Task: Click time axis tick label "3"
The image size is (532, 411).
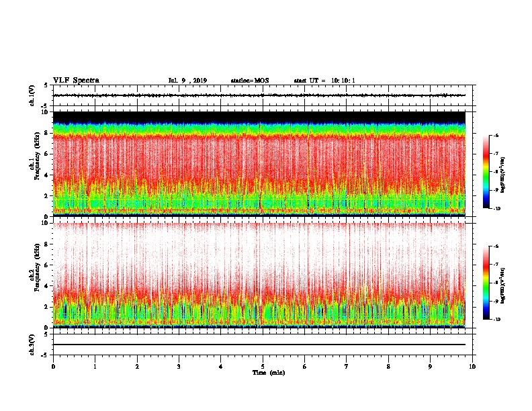Action: tap(179, 367)
